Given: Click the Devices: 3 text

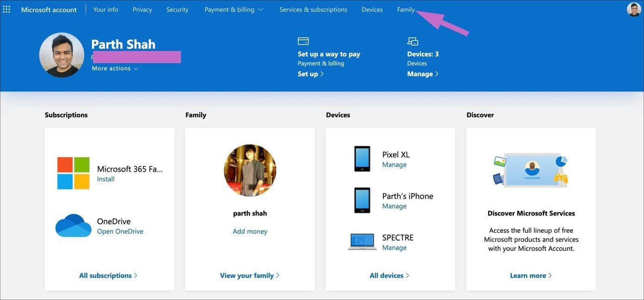Looking at the screenshot, I should [423, 54].
